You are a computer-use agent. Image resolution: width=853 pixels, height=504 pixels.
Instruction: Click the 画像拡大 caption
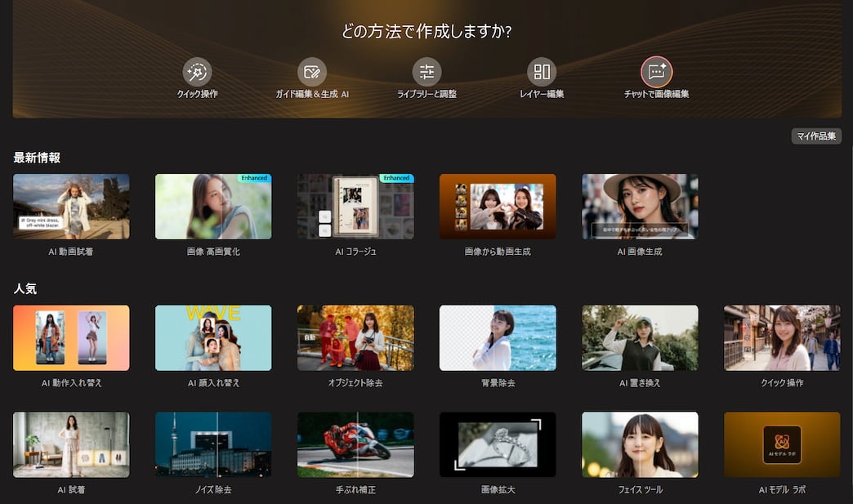click(498, 490)
